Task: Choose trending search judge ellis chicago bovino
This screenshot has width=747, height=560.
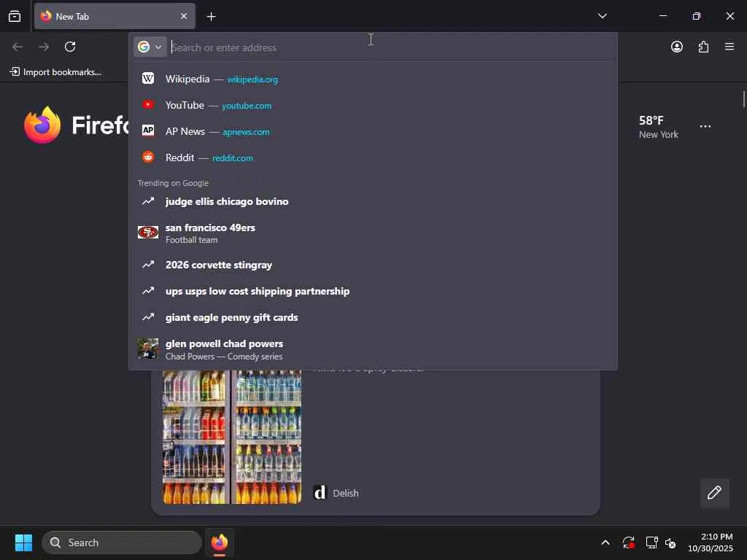Action: click(373, 201)
